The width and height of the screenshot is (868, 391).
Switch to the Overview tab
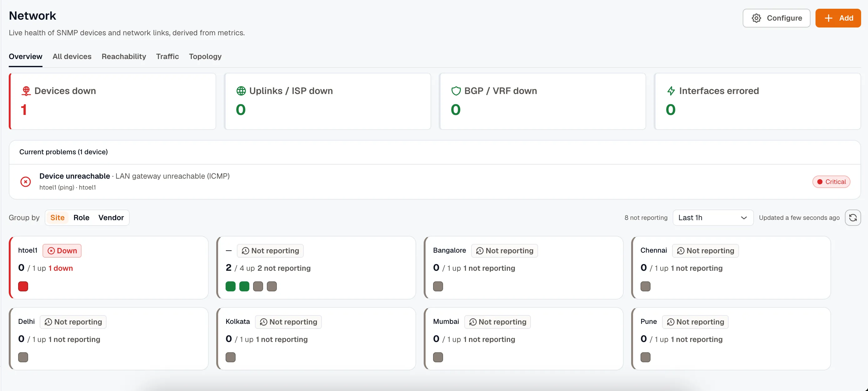pyautogui.click(x=26, y=57)
